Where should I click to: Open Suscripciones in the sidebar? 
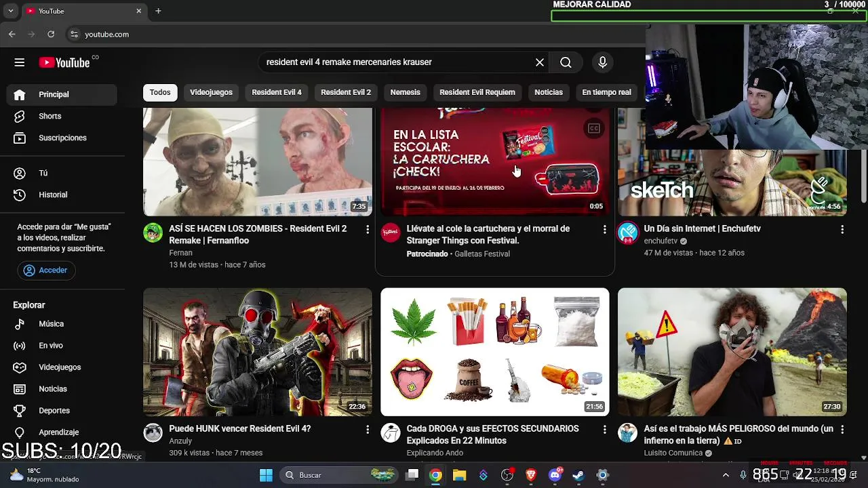(x=62, y=138)
